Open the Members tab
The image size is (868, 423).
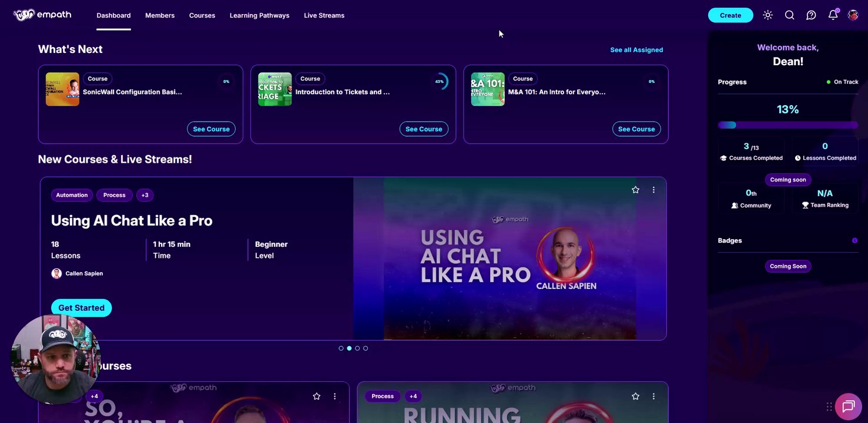click(160, 15)
